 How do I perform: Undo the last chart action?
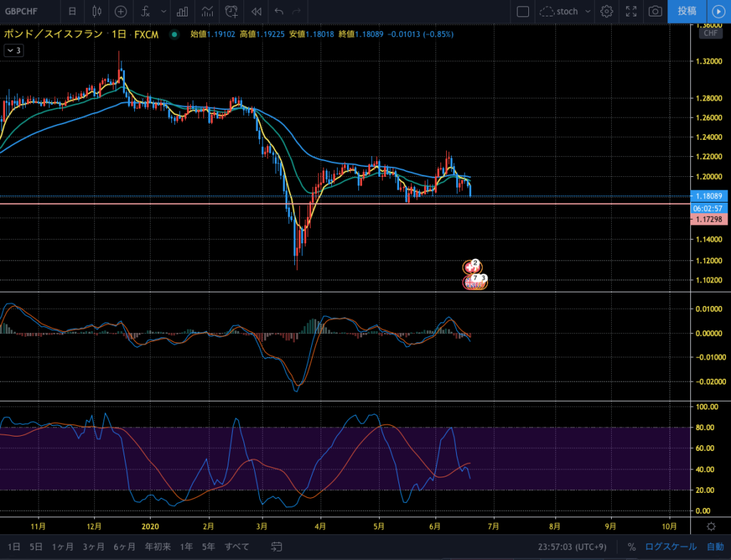[x=279, y=11]
